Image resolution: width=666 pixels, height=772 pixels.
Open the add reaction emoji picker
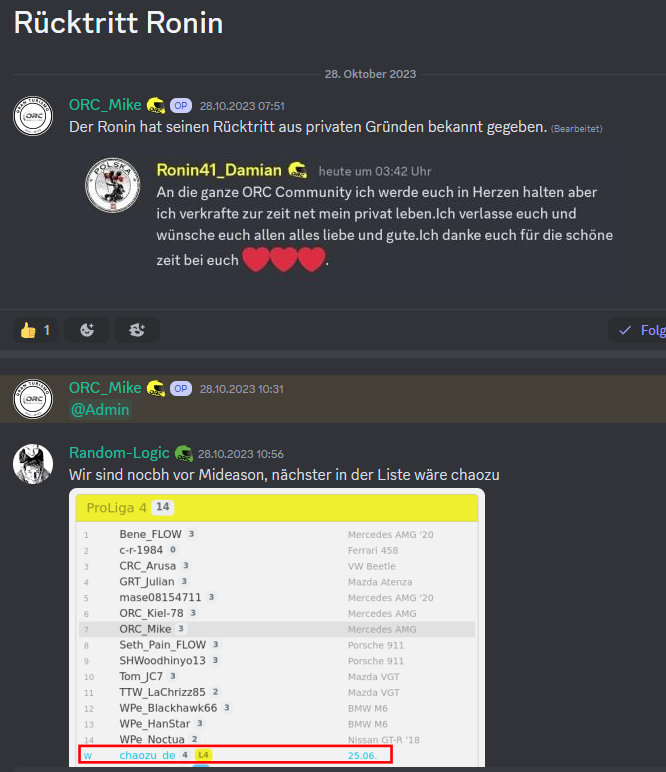(x=87, y=330)
